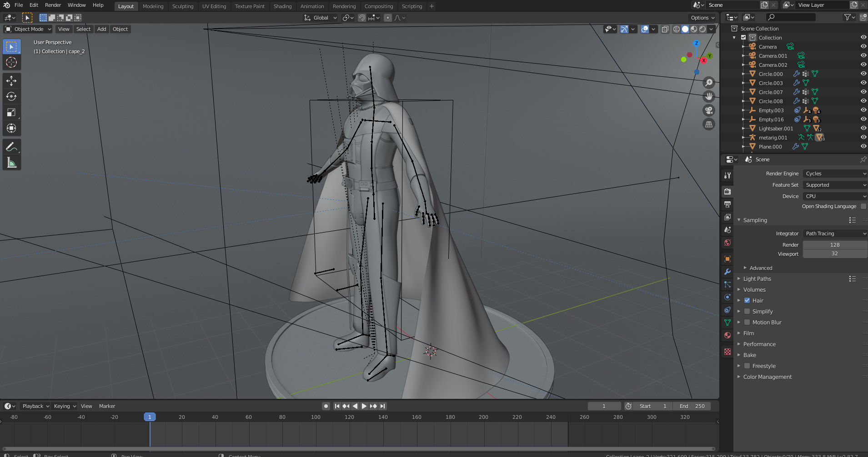Expand the Light Paths panel
The height and width of the screenshot is (457, 868).
tap(757, 278)
